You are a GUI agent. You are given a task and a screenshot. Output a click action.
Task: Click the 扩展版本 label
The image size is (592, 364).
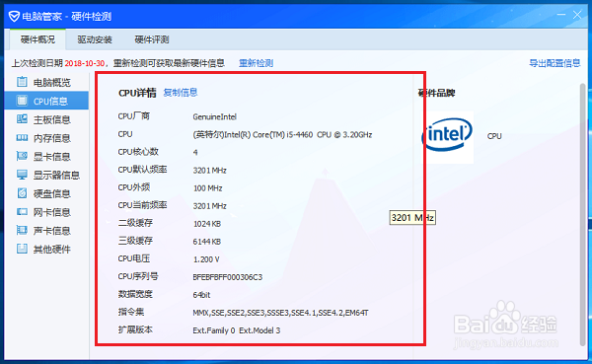135,329
